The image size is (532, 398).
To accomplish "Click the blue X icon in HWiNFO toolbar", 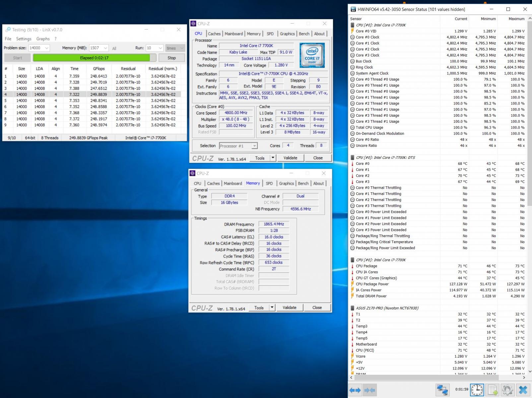I will [x=523, y=390].
